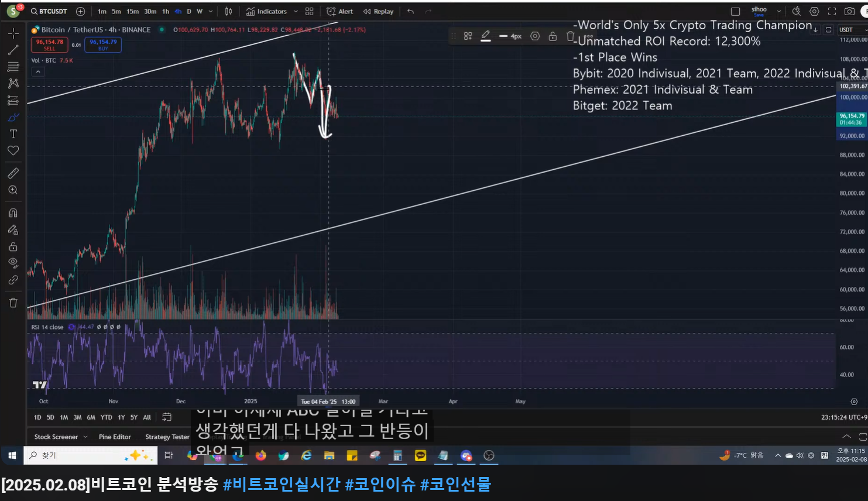The image size is (868, 501).
Task: Open the patterns drawing tools
Action: pyautogui.click(x=13, y=84)
